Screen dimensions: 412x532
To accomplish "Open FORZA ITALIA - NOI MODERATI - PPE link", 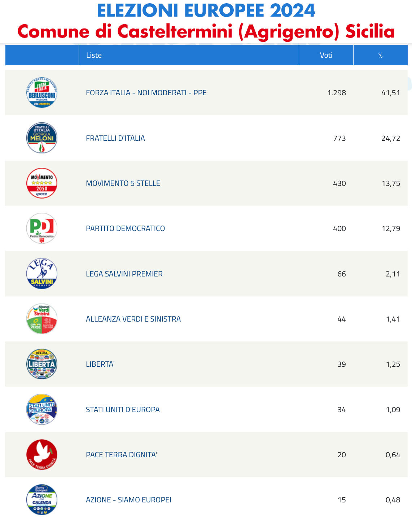I will pos(146,93).
